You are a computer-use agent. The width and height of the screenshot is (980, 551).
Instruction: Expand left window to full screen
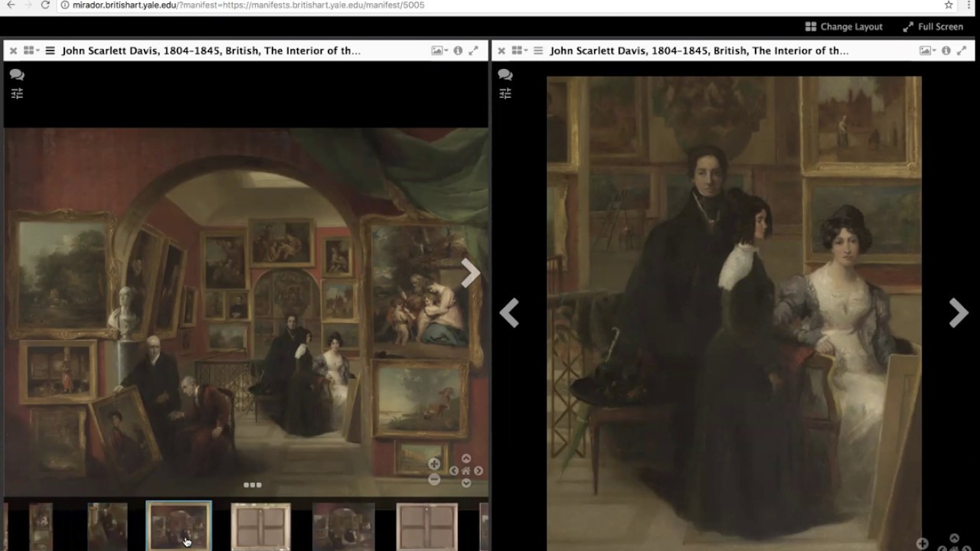pos(473,51)
